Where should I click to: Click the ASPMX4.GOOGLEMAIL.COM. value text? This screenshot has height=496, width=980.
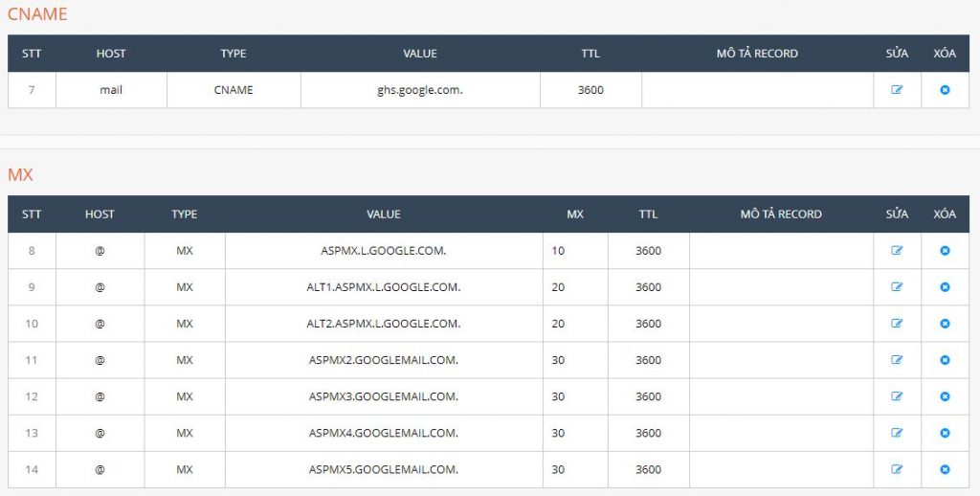click(x=383, y=433)
